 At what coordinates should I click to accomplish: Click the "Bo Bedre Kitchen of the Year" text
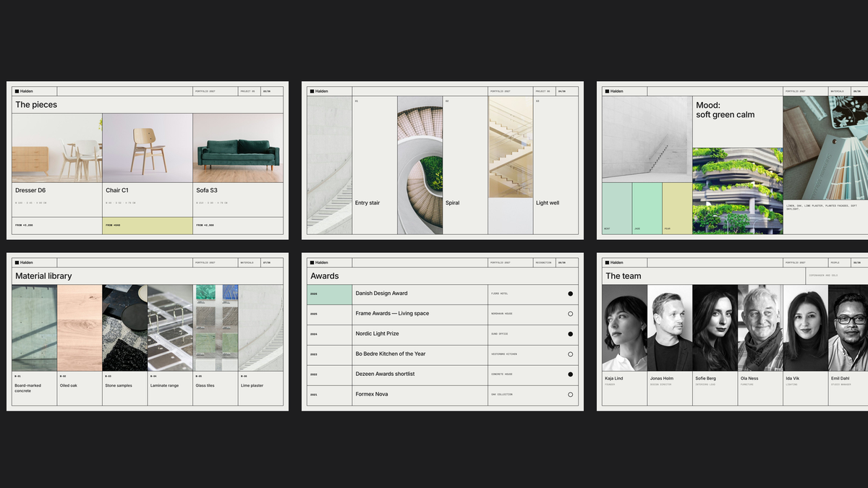(391, 354)
